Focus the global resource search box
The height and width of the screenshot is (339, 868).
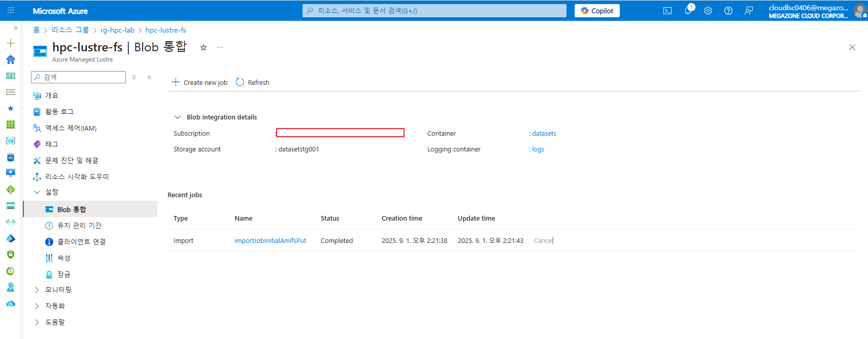pos(435,11)
